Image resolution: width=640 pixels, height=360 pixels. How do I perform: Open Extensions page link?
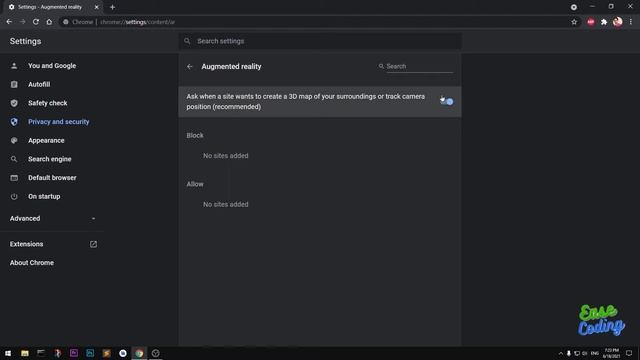27,244
